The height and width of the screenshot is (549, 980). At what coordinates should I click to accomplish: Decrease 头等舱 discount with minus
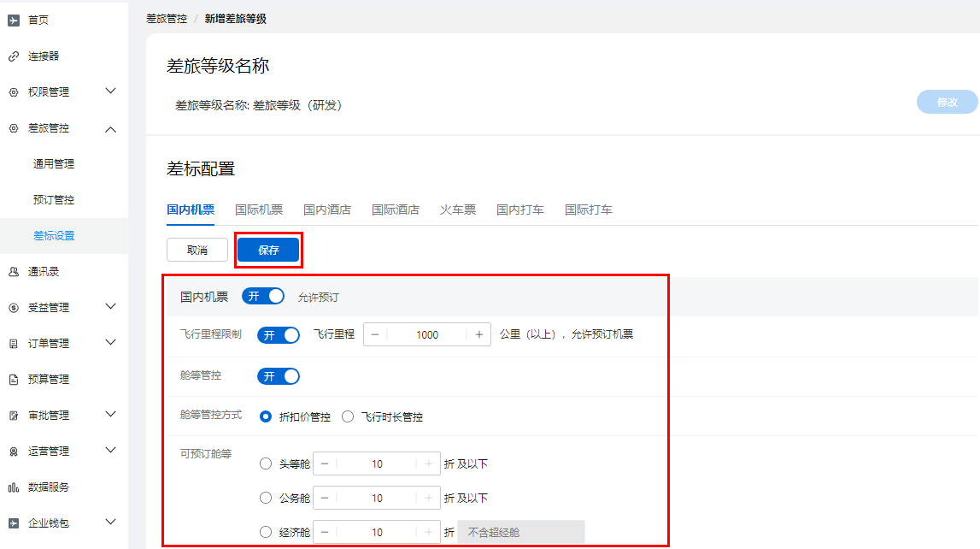click(325, 464)
